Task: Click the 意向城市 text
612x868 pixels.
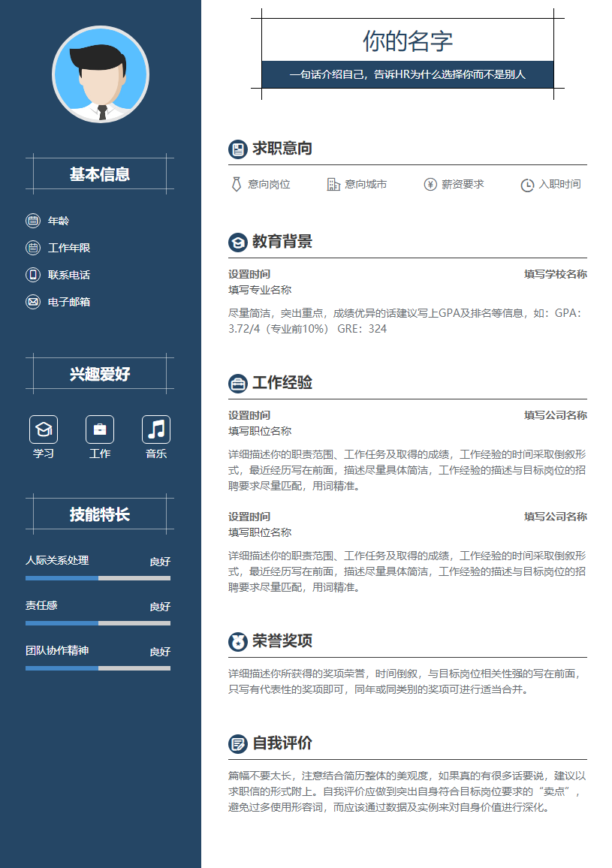Action: tap(366, 185)
